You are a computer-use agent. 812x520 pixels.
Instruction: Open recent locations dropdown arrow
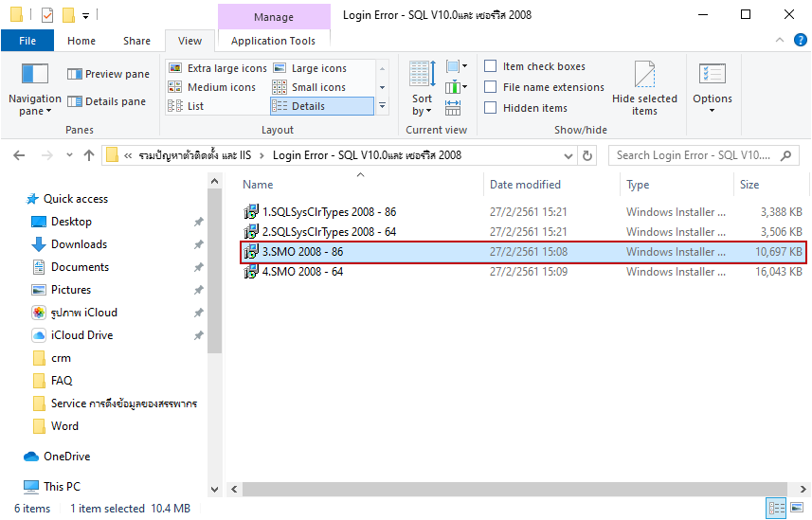click(69, 155)
